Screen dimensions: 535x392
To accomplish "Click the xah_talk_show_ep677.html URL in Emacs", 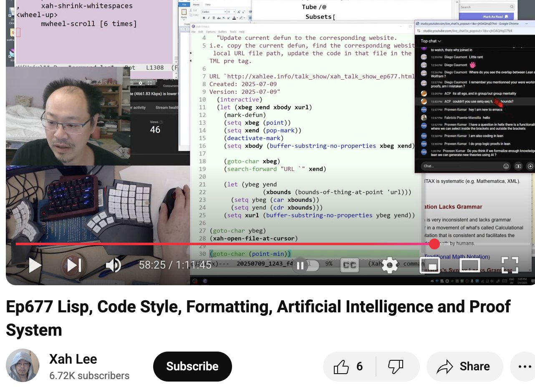I will click(x=319, y=76).
